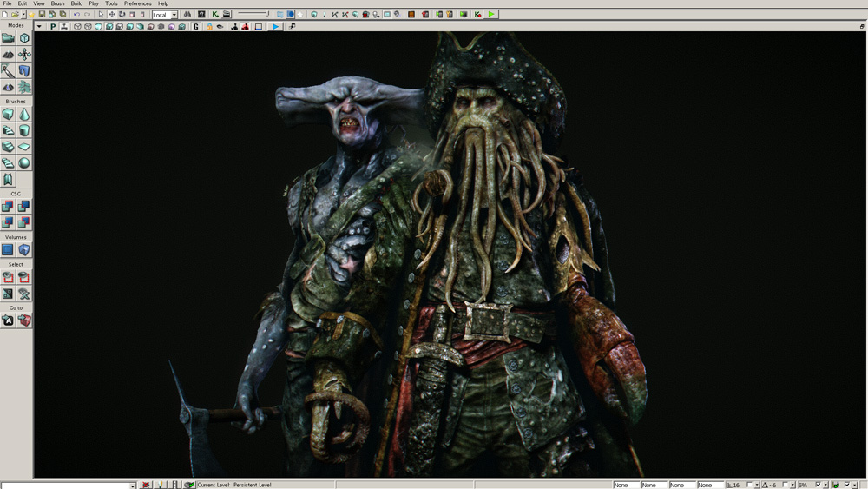Open the File menu
The height and width of the screenshot is (489, 868).
point(7,3)
